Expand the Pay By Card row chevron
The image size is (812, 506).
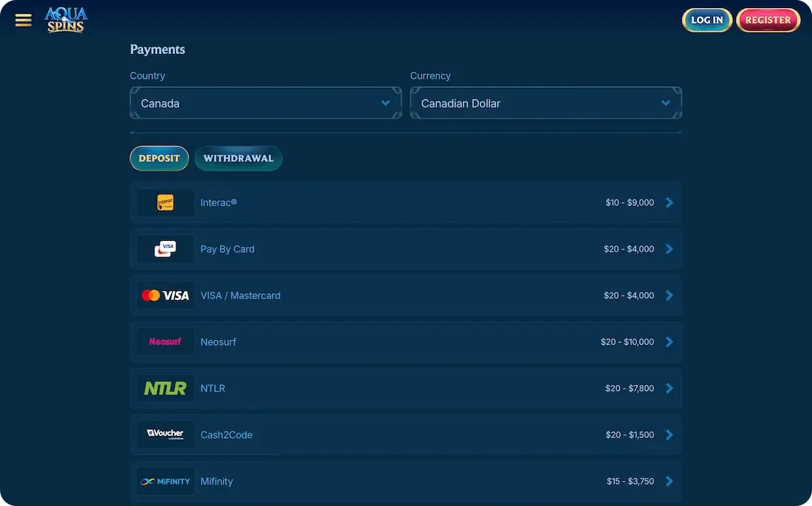coord(669,249)
